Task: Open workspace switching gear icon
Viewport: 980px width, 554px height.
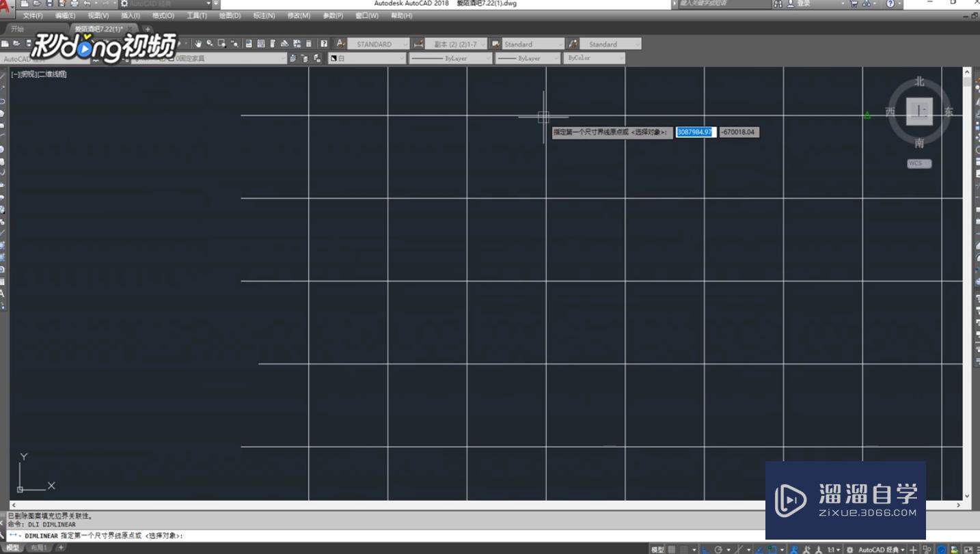Action: 849,549
